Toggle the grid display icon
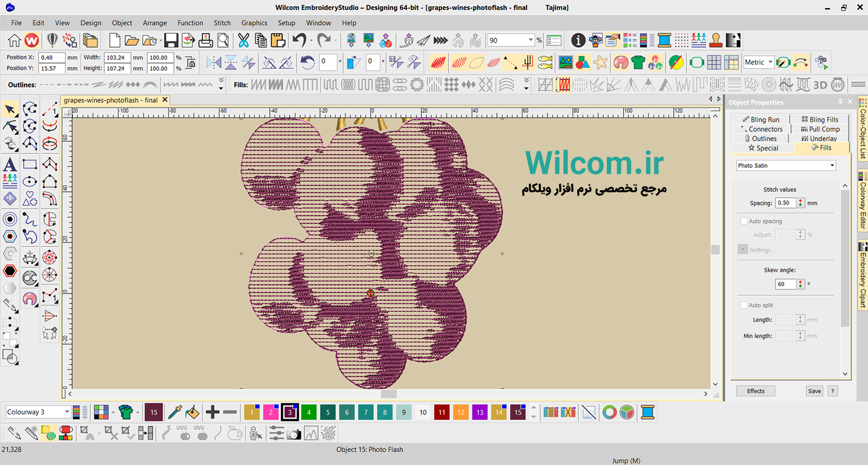 coord(714,62)
